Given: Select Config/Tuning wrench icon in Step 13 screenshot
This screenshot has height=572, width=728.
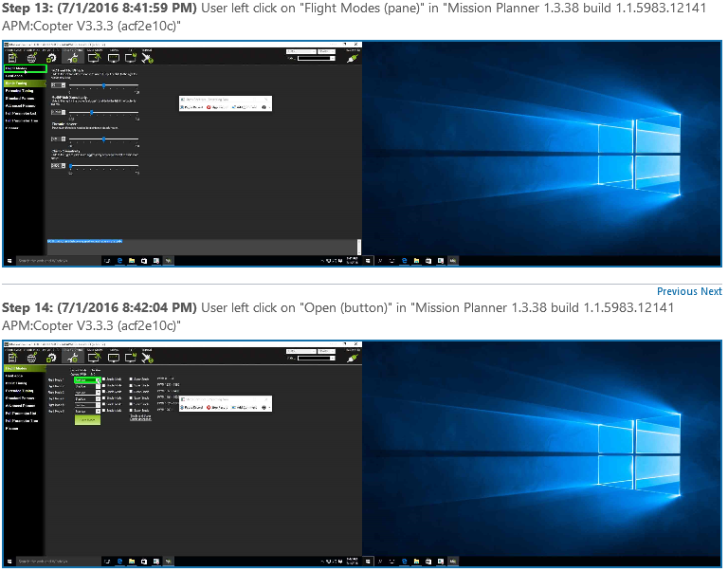Looking at the screenshot, I should (x=73, y=58).
